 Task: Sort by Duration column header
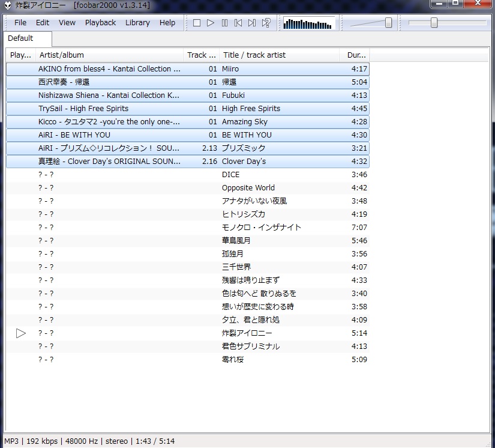click(x=354, y=55)
